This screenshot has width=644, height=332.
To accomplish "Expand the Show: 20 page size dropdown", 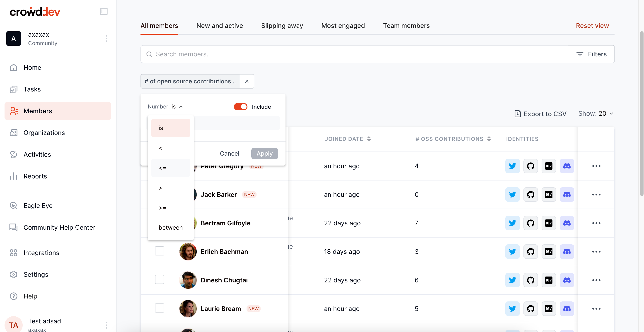I will 596,113.
